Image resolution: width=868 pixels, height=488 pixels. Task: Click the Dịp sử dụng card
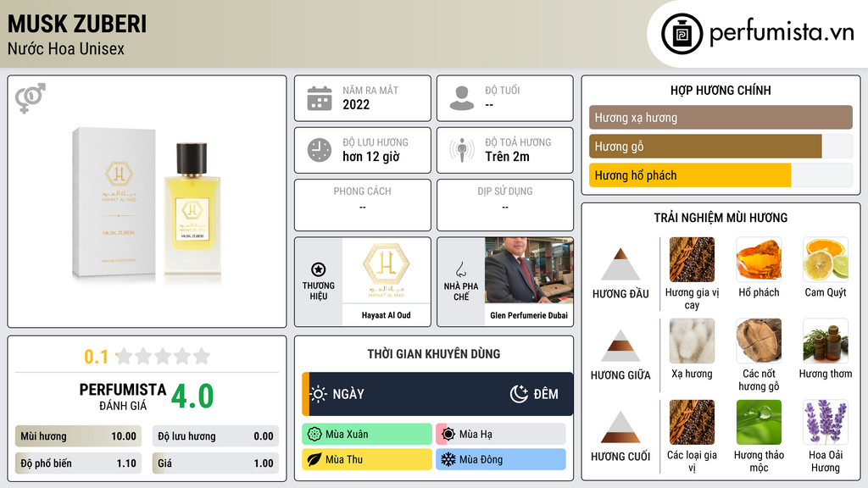click(x=505, y=205)
